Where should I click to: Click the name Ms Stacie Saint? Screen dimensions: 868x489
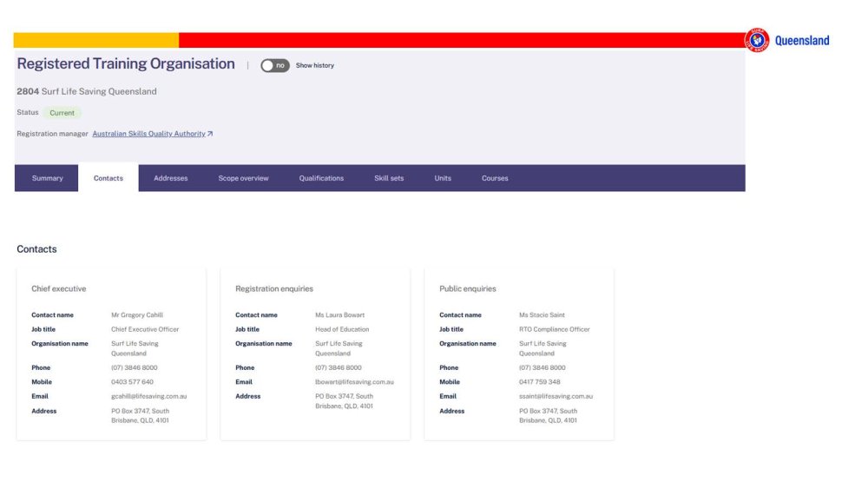click(x=542, y=315)
